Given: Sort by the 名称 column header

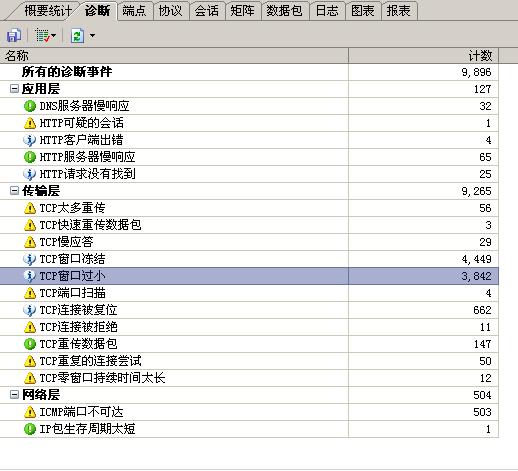Looking at the screenshot, I should click(174, 55).
